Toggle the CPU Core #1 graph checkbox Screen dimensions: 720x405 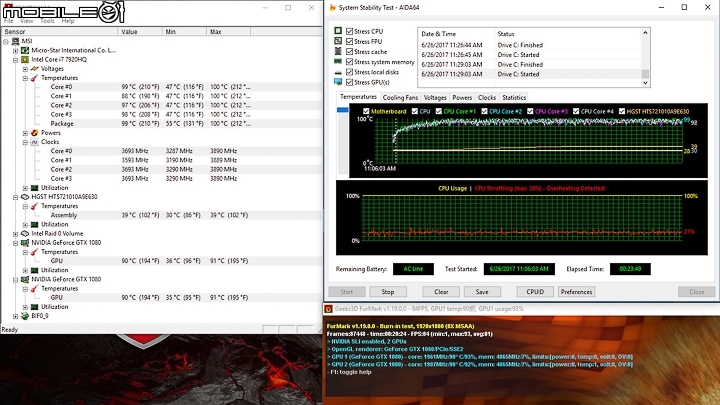coord(439,111)
